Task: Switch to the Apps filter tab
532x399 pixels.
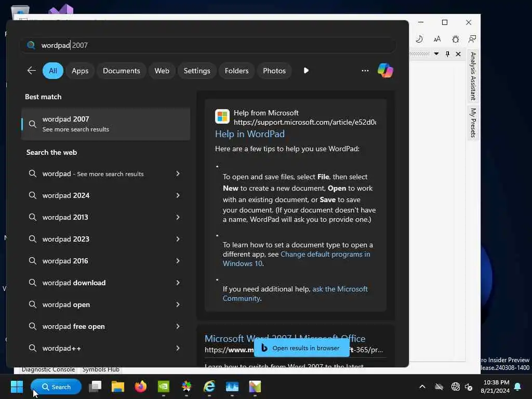Action: pyautogui.click(x=80, y=71)
